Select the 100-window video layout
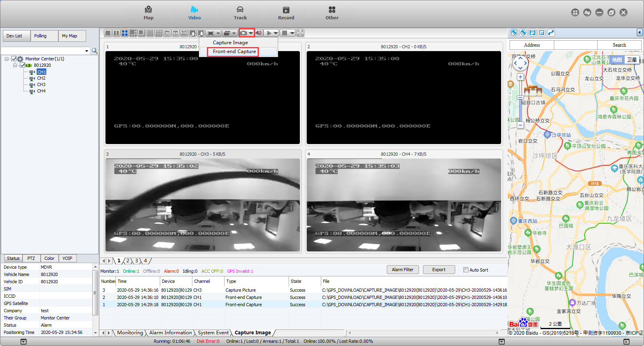The image size is (644, 346). [184, 33]
